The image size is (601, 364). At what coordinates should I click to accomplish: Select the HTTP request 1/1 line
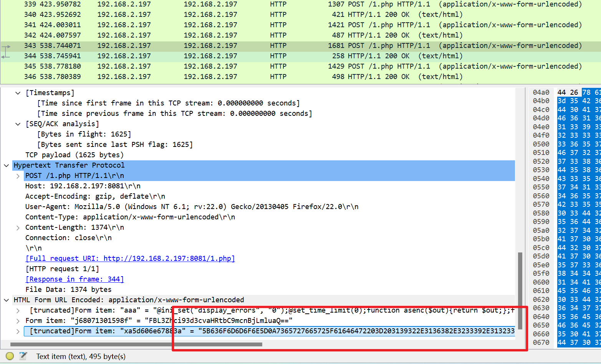(62, 269)
